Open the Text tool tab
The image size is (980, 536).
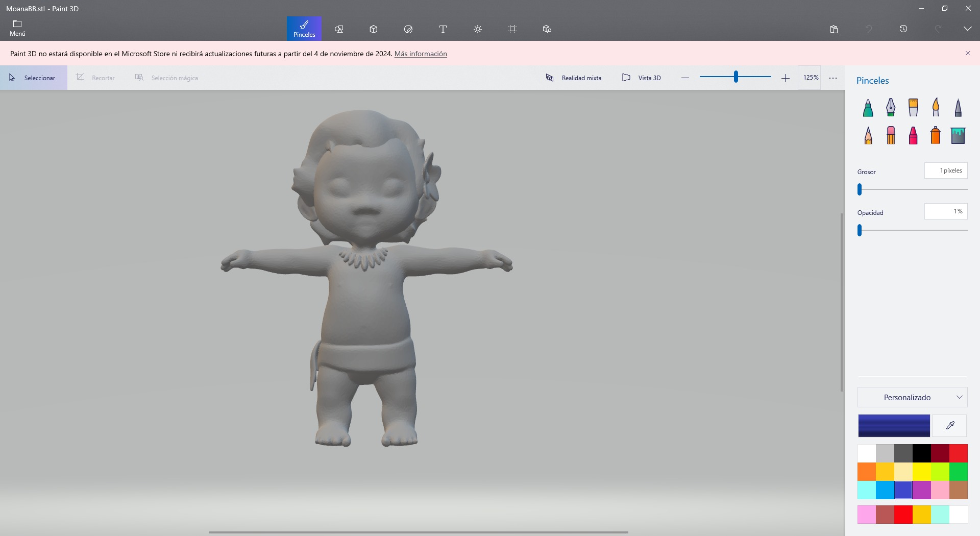(443, 29)
